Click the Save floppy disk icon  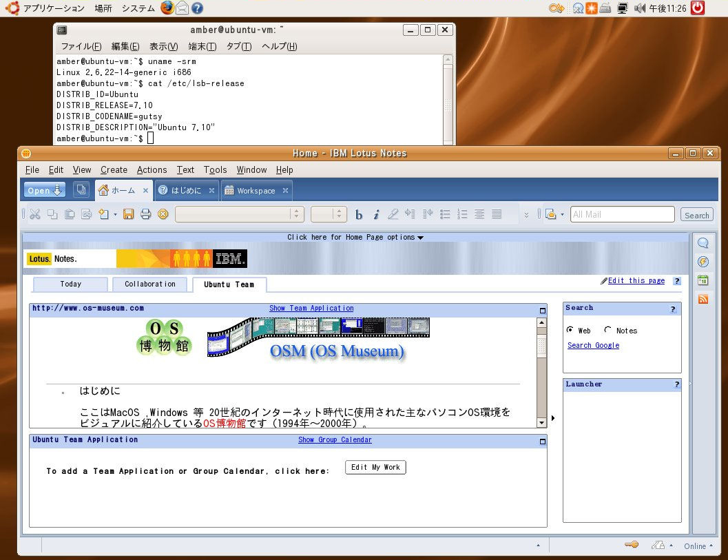click(x=128, y=214)
